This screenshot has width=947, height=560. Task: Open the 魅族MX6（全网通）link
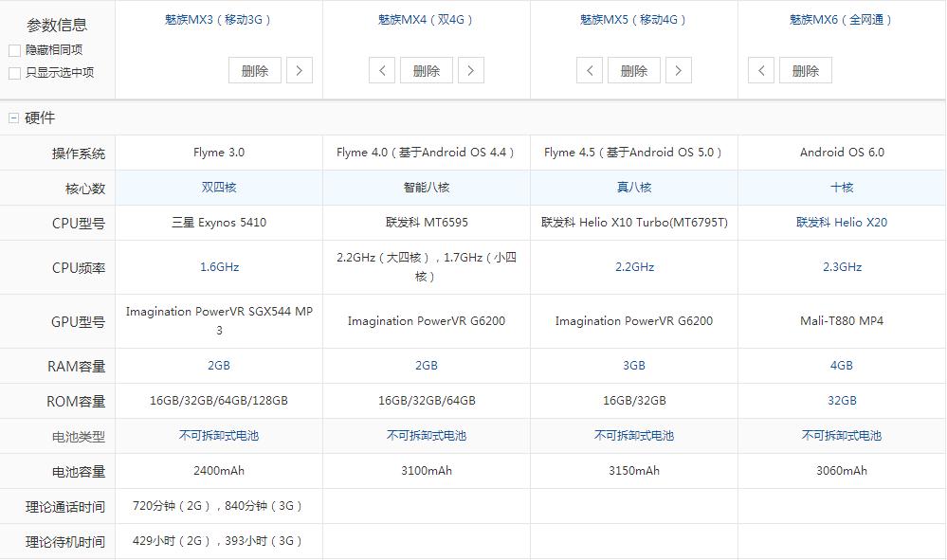coord(842,18)
